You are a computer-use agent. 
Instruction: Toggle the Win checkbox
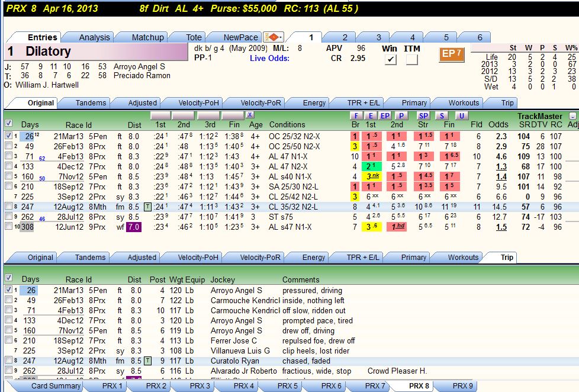click(x=390, y=59)
